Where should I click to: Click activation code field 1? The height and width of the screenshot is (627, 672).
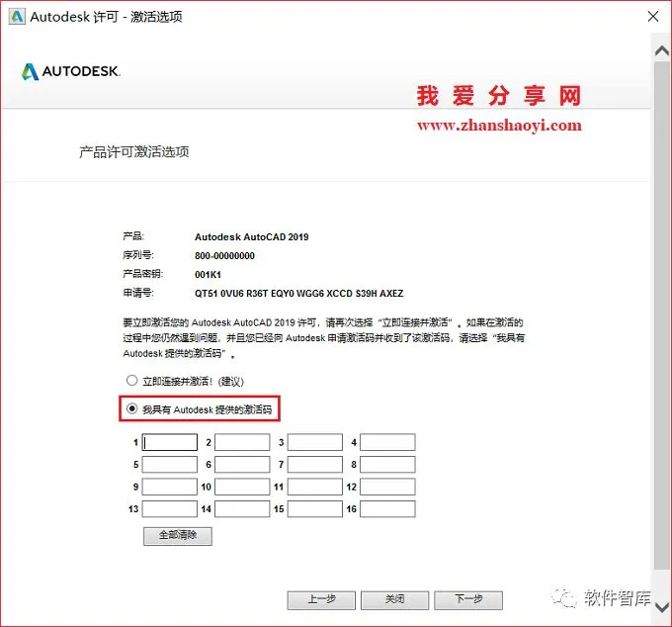170,442
